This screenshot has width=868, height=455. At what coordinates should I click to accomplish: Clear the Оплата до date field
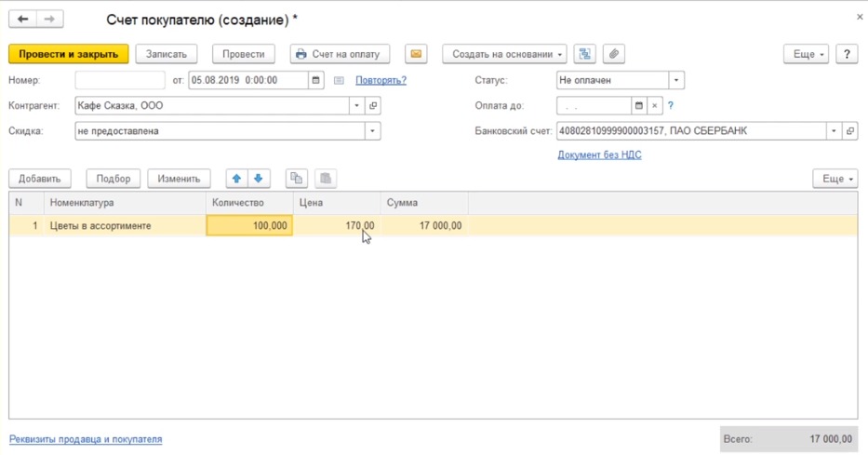[655, 106]
